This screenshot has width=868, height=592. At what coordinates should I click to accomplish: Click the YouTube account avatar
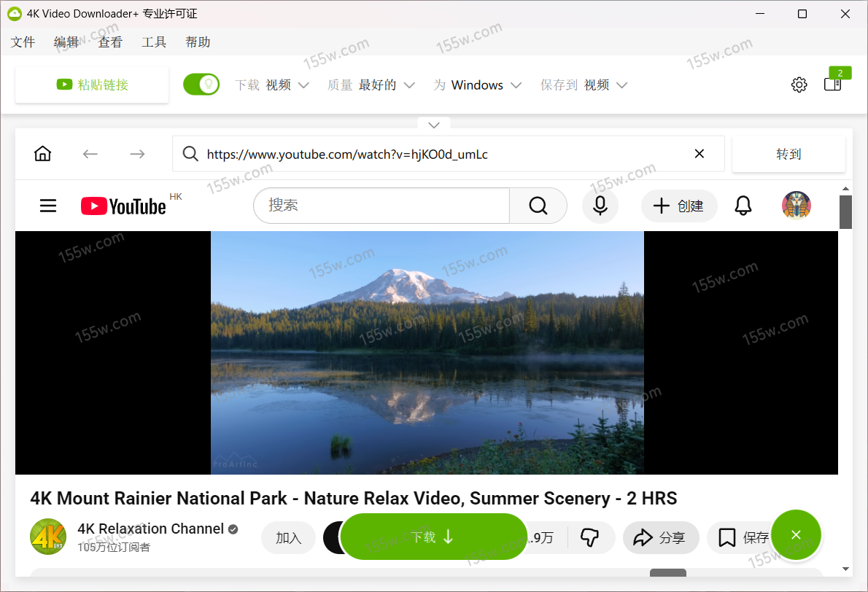(x=796, y=206)
